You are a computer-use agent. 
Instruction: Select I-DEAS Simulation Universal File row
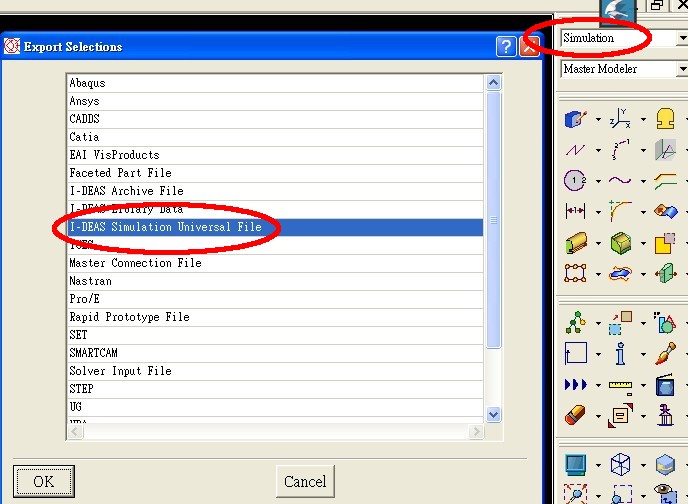point(275,227)
